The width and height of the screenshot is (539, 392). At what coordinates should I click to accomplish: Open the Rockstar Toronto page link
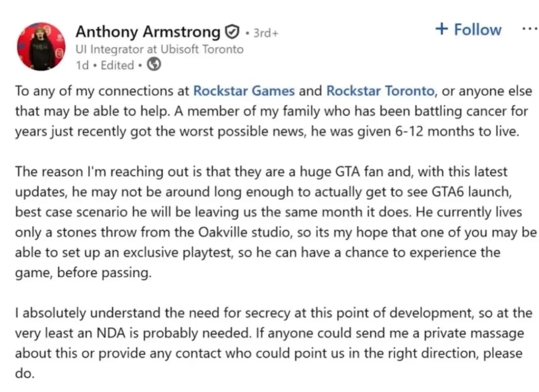point(381,91)
